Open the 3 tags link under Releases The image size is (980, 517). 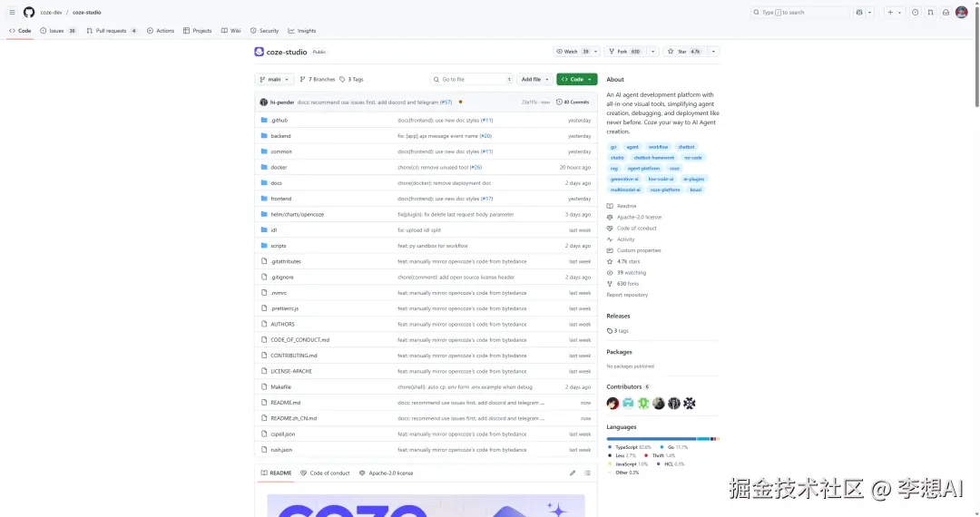618,331
